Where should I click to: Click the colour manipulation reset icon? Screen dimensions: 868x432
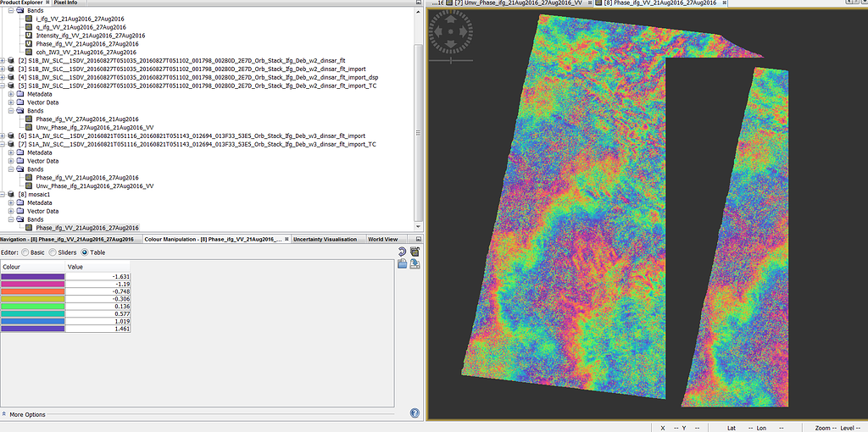tap(403, 252)
